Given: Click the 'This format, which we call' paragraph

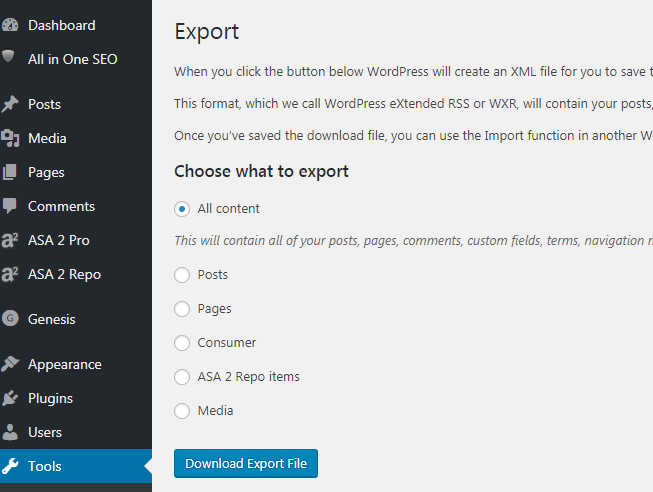Looking at the screenshot, I should coord(414,104).
